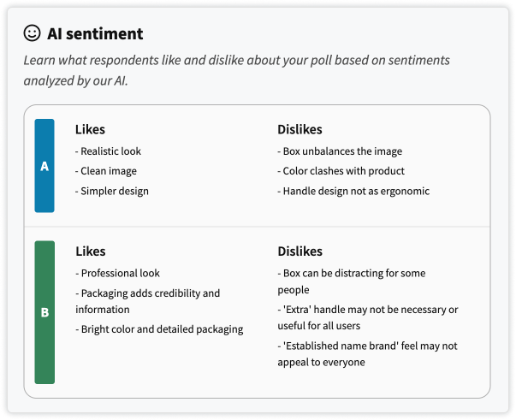The image size is (516, 420).
Task: Click the AI sentiment heading
Action: pyautogui.click(x=95, y=34)
